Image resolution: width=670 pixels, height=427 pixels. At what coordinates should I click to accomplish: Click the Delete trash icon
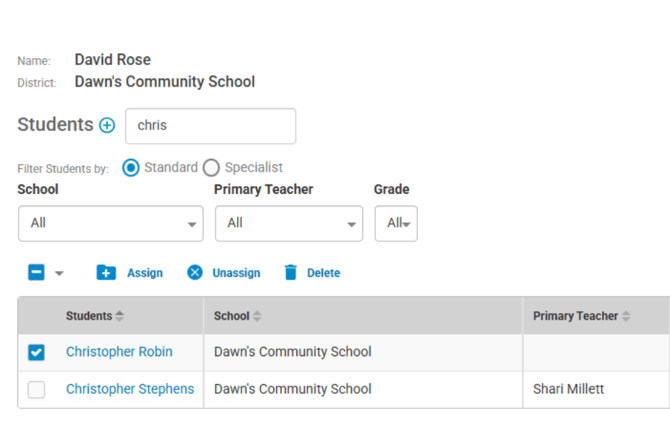point(291,273)
